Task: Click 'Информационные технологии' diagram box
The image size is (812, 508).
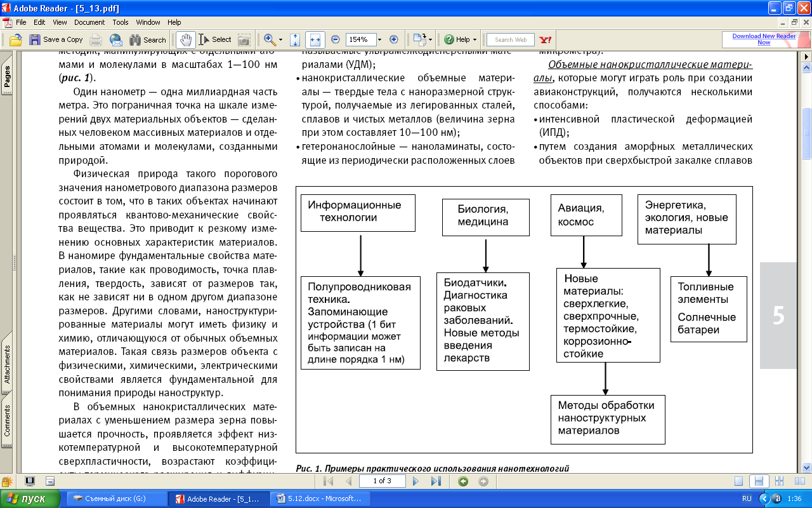Action: (x=358, y=213)
